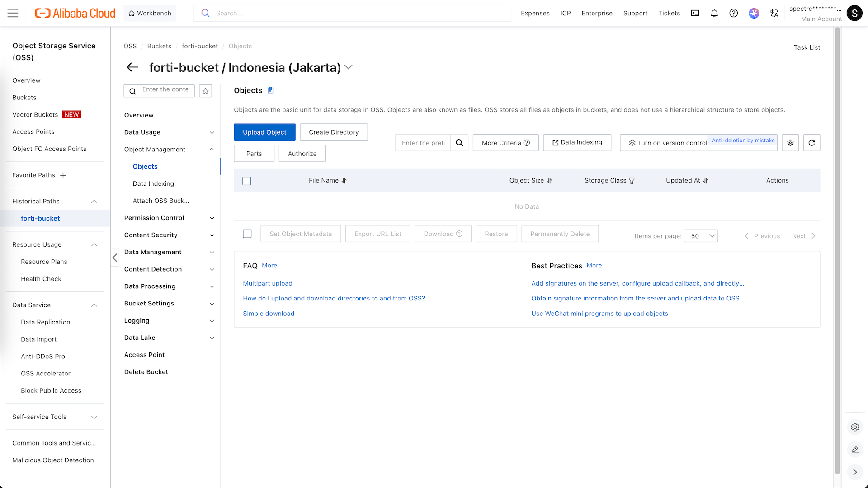
Task: Open object list settings gear
Action: 790,143
